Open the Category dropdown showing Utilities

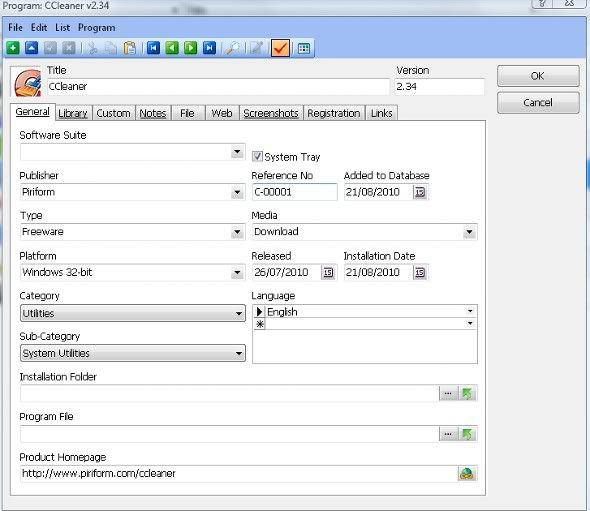pos(133,313)
